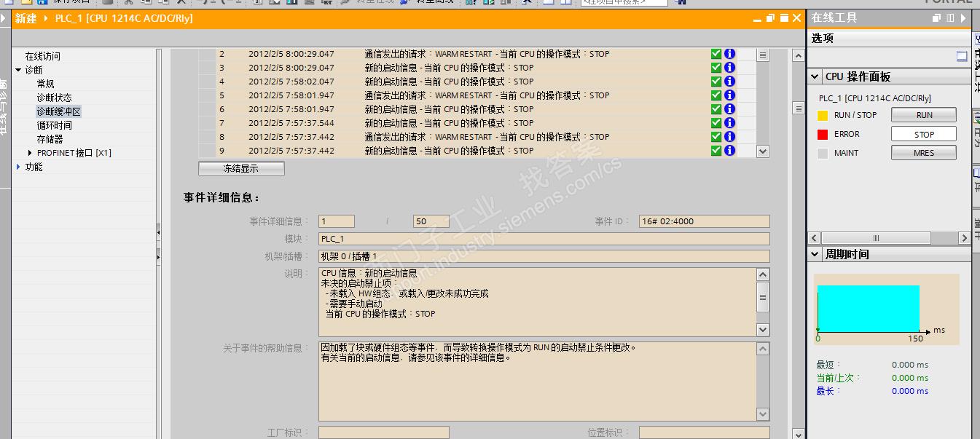Click blue info icon in row 2
This screenshot has width=980, height=439.
(729, 54)
